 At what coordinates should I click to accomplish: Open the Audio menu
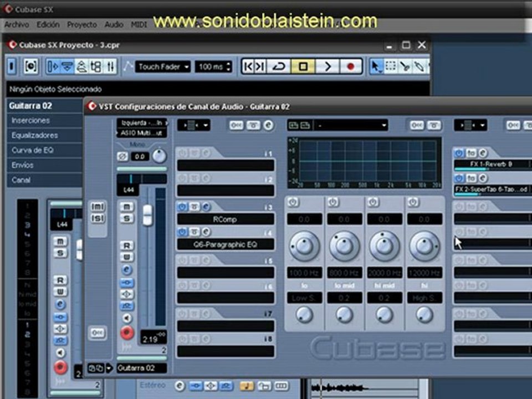click(x=114, y=25)
